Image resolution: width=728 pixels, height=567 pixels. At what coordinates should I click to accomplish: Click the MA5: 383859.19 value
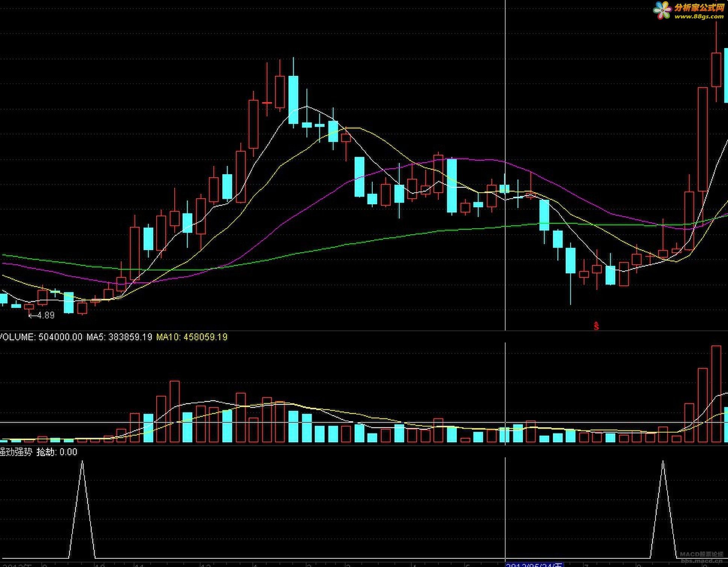tap(119, 337)
